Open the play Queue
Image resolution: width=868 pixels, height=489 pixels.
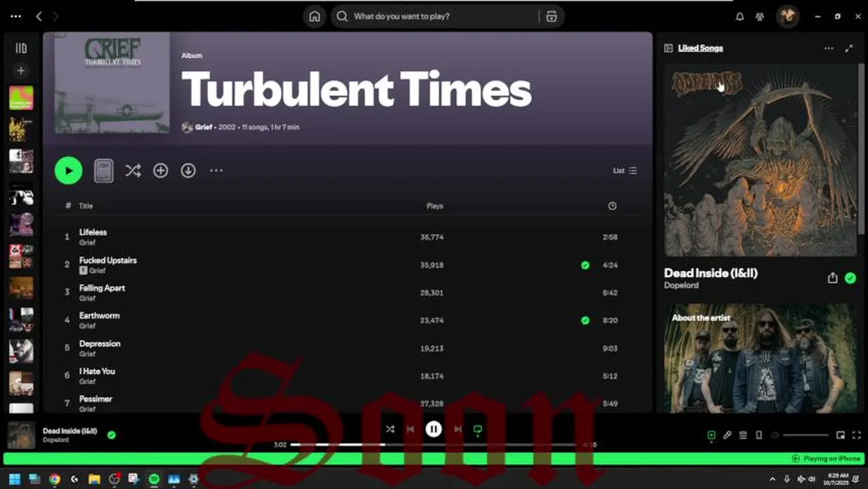click(x=744, y=435)
